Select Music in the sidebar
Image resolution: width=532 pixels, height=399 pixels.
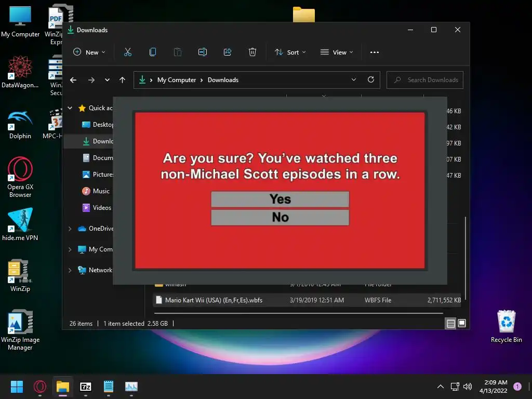96,191
